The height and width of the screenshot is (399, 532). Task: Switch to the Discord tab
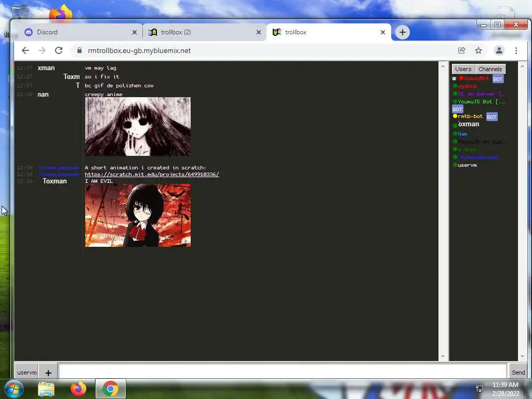(x=81, y=32)
